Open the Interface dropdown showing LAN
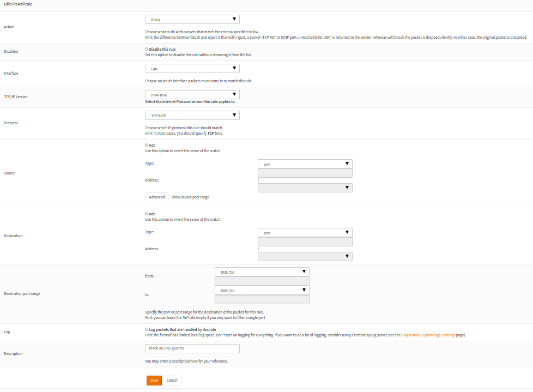Image resolution: width=533 pixels, height=392 pixels. click(x=192, y=68)
